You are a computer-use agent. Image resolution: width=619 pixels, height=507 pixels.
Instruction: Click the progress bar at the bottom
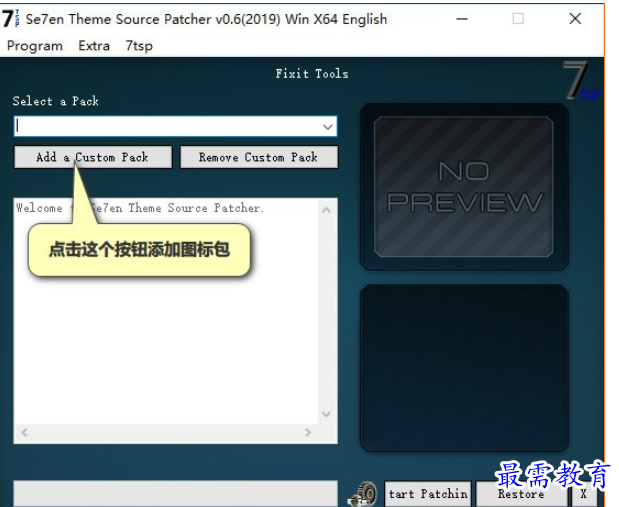click(175, 493)
